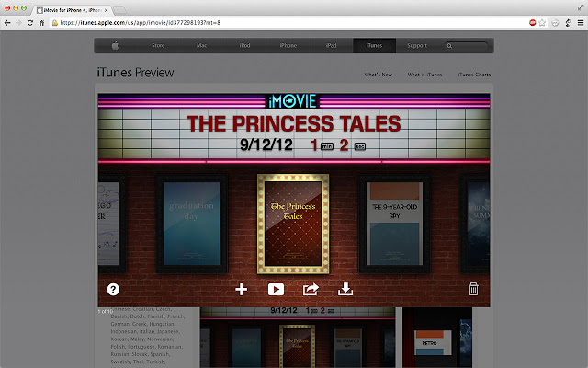Image resolution: width=588 pixels, height=368 pixels.
Task: Click the 9/12/12 date on marquee
Action: [x=266, y=144]
